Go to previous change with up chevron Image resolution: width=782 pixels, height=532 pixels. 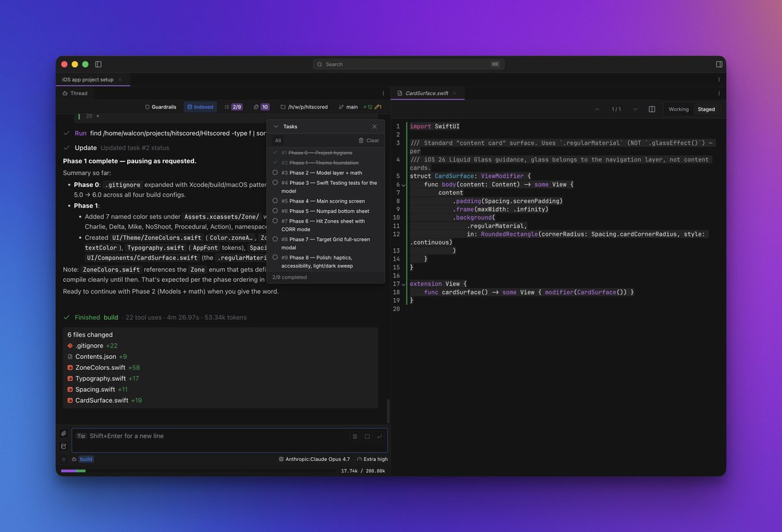pyautogui.click(x=597, y=109)
